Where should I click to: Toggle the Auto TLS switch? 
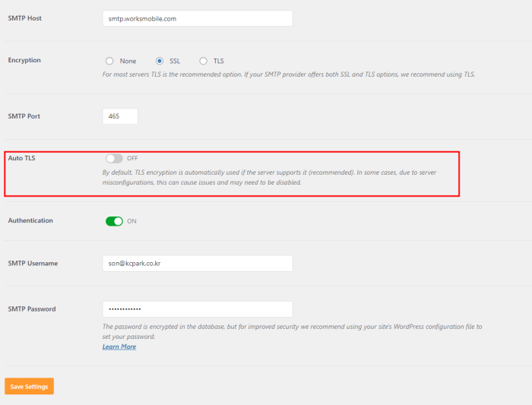[x=114, y=158]
